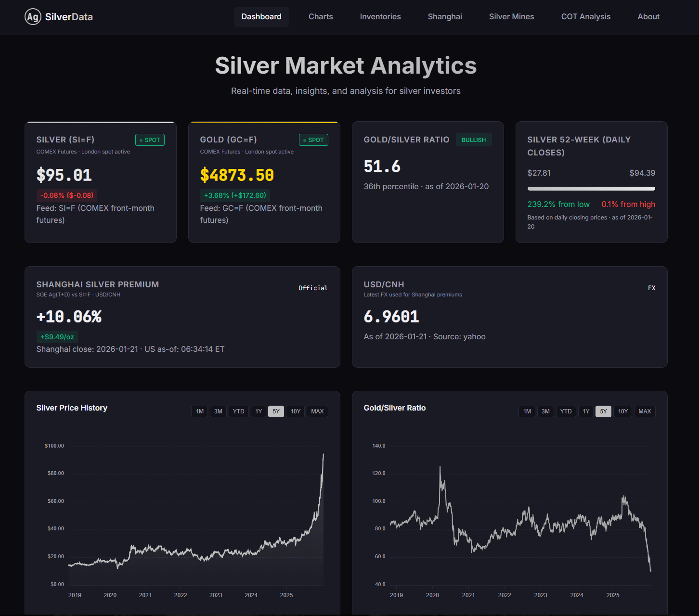Select MAX range on Silver Price History

coord(317,411)
